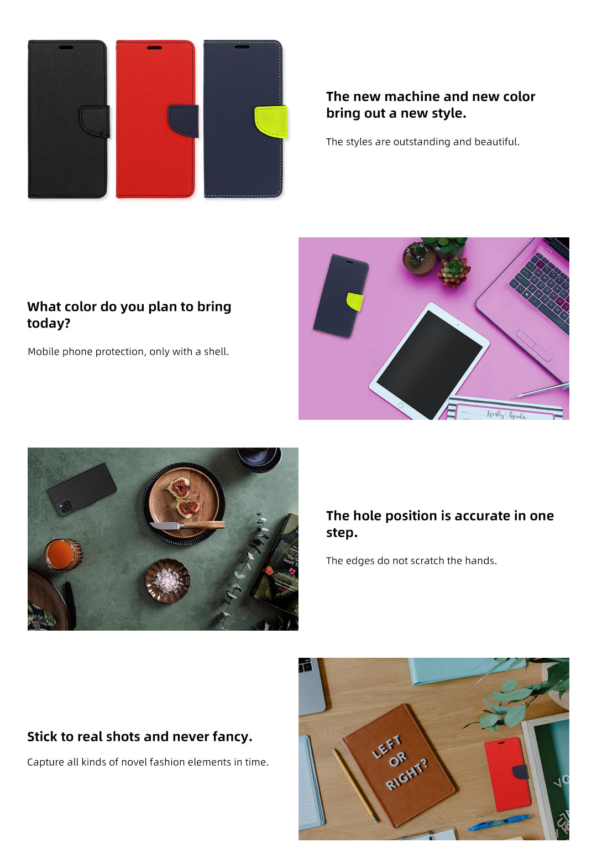The height and width of the screenshot is (868, 597).
Task: Click the black phone on green table
Action: 82,490
